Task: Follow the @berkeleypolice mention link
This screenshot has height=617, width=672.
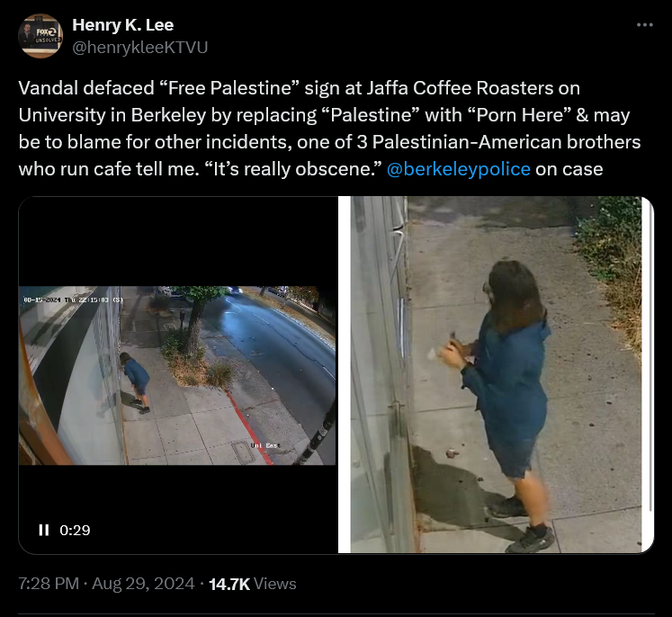Action: coord(459,169)
